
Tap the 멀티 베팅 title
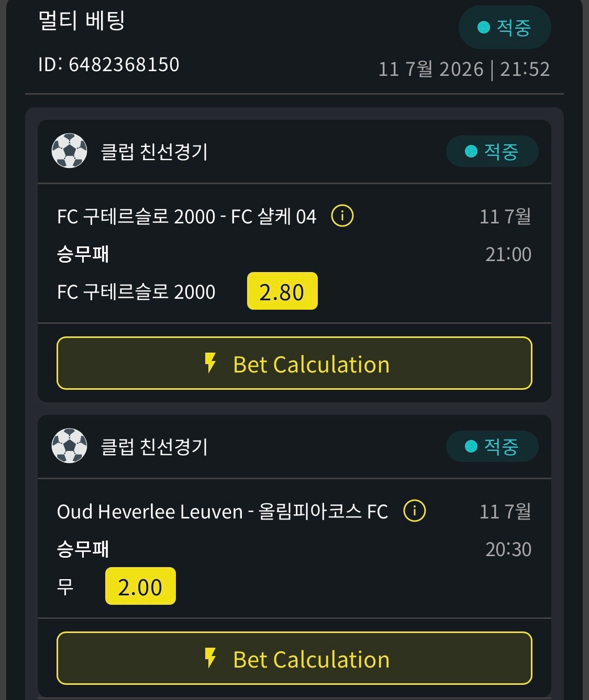(x=81, y=20)
